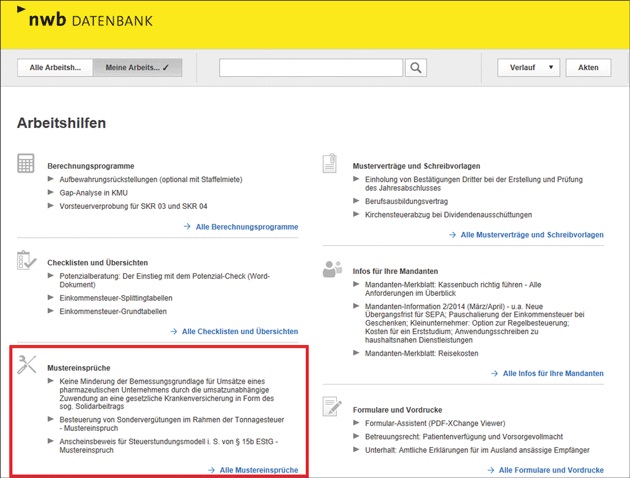This screenshot has width=630, height=478.
Task: Click the magnifying glass search button
Action: 416,68
